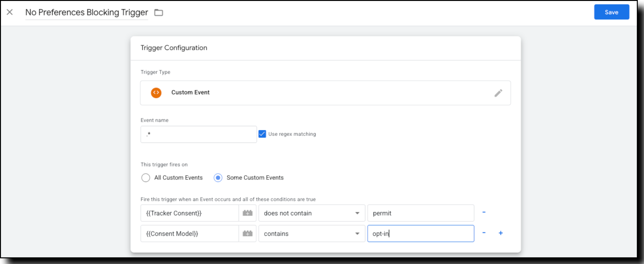644x264 pixels.
Task: Remove the Consent Model condition row
Action: [484, 233]
